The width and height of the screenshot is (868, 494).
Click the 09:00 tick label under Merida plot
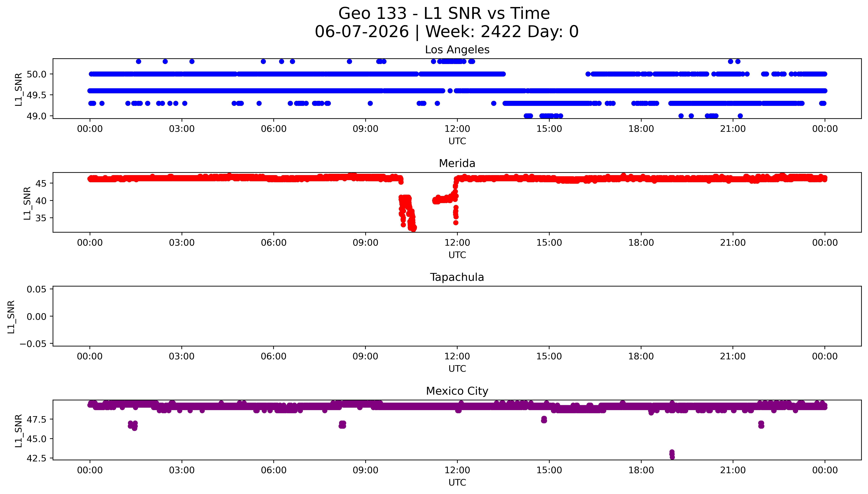365,243
